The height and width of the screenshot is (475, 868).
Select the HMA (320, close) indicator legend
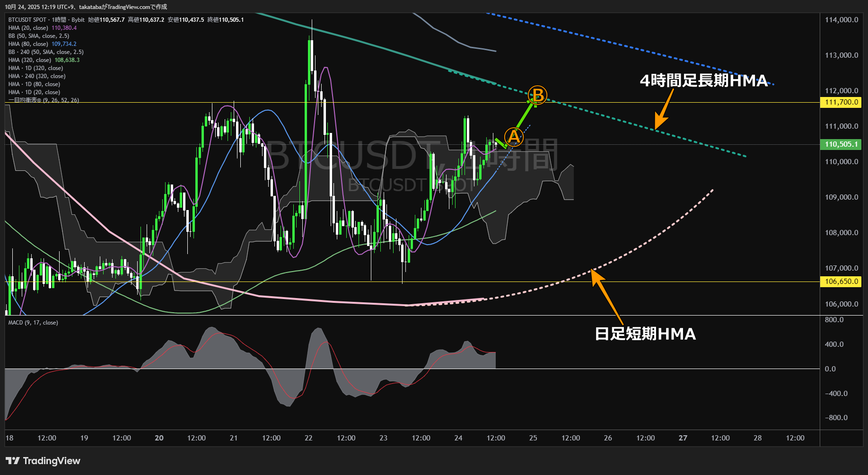(x=29, y=60)
